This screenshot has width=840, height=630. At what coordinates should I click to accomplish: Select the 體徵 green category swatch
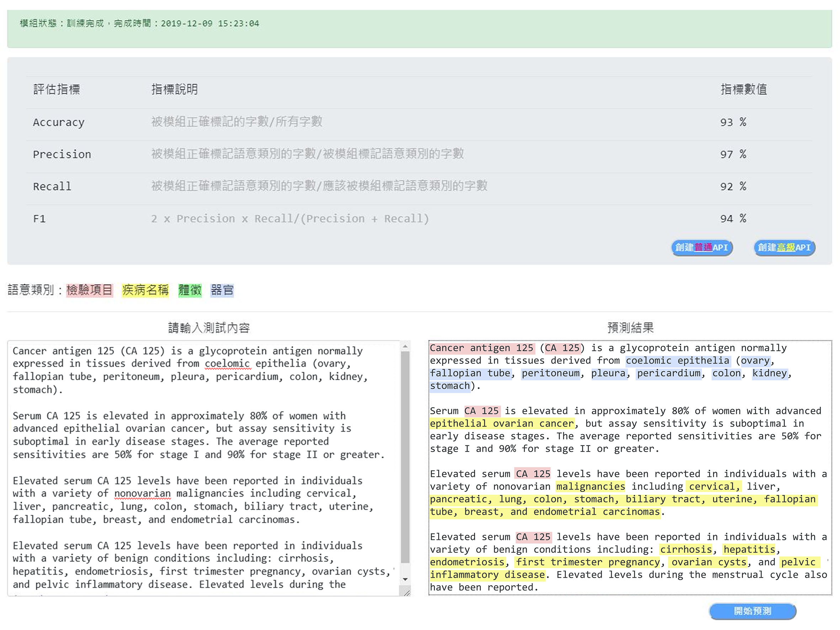coord(190,290)
